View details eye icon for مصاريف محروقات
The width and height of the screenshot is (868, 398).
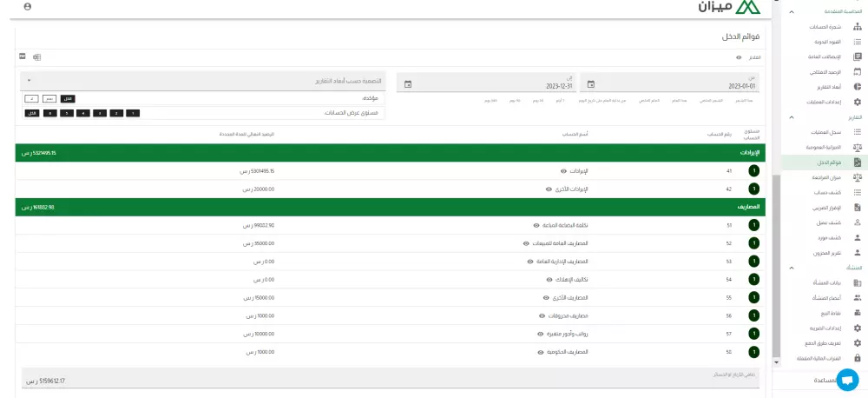pos(542,316)
